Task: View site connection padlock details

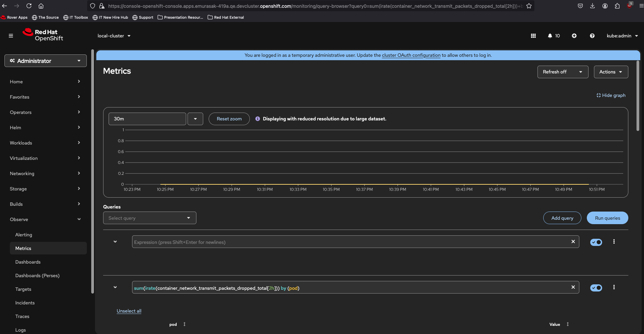Action: (101, 6)
